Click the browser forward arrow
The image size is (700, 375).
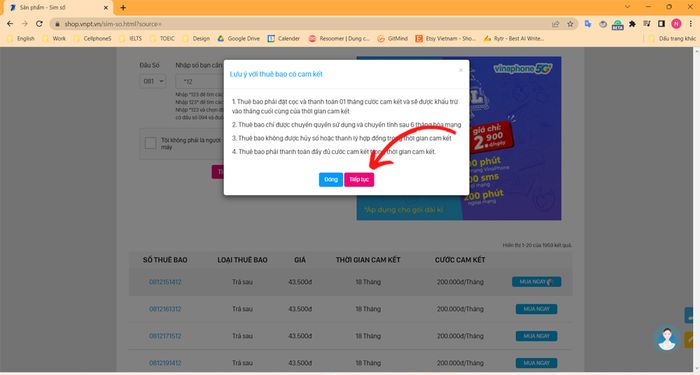[25, 24]
